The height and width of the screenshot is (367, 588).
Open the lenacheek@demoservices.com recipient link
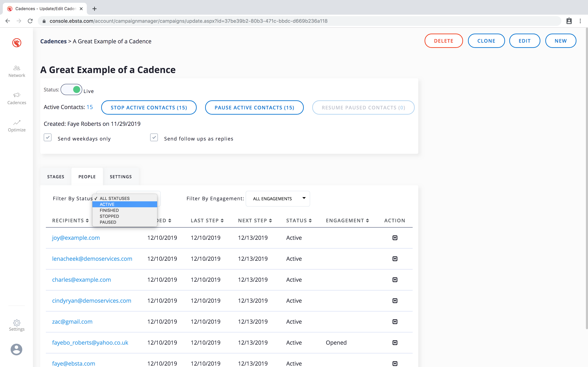tap(92, 259)
